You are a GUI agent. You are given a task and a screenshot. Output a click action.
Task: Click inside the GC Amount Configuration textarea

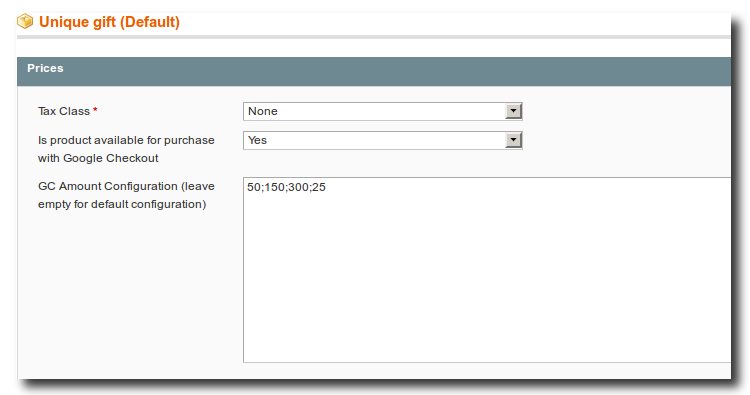tap(487, 270)
